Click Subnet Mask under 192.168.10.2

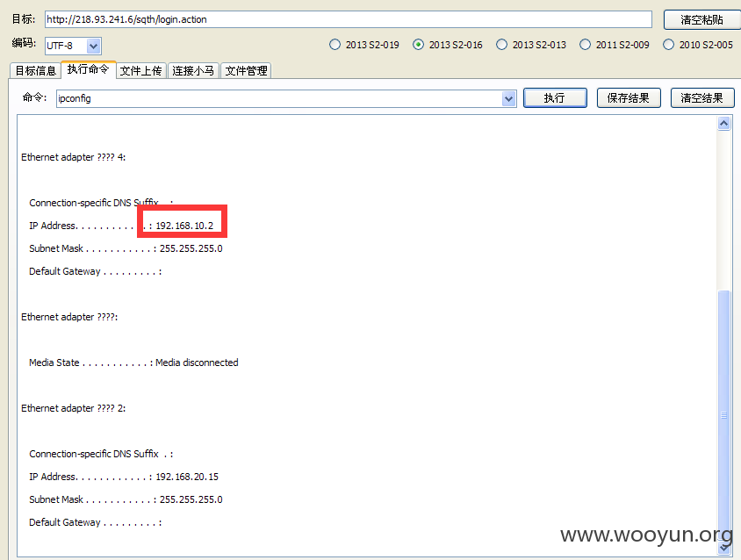(126, 248)
